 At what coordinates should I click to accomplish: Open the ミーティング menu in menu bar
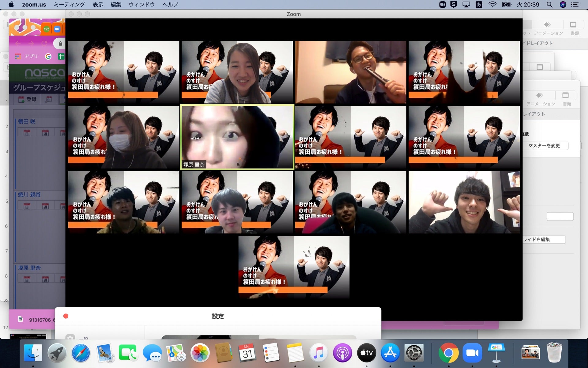[69, 5]
